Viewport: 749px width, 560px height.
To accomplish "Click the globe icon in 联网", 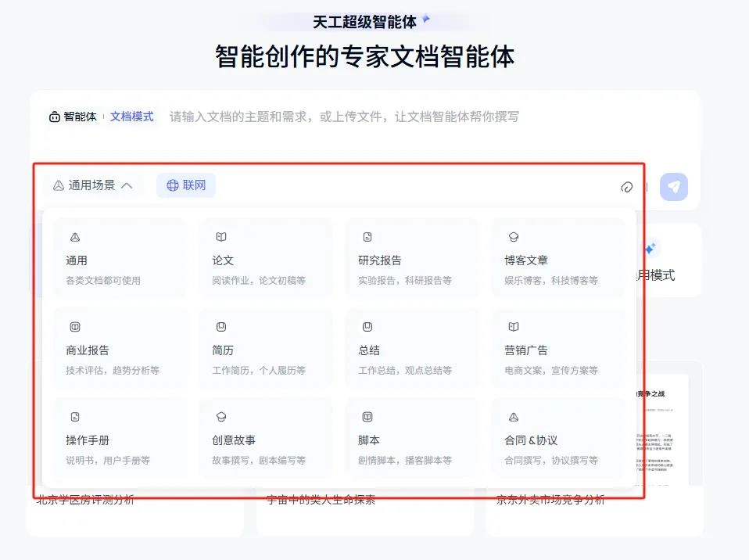I will (173, 185).
